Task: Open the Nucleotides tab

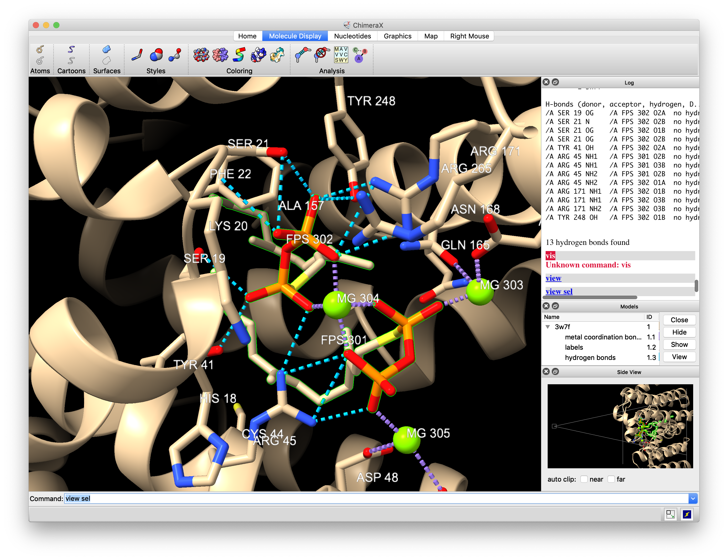Action: coord(352,36)
